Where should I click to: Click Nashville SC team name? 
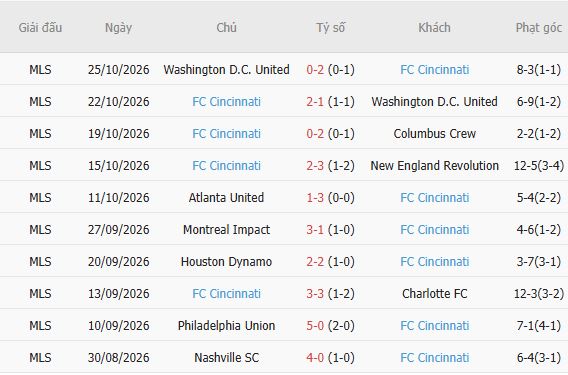pyautogui.click(x=226, y=358)
